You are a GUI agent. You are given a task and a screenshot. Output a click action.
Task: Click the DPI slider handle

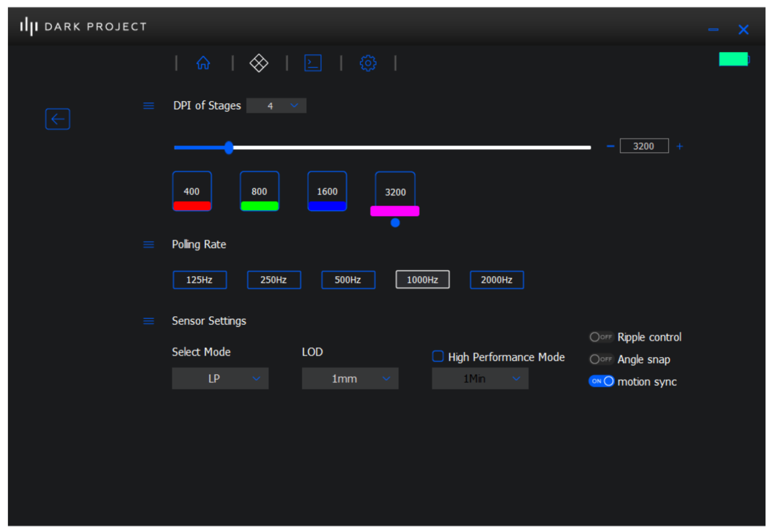[x=228, y=147]
